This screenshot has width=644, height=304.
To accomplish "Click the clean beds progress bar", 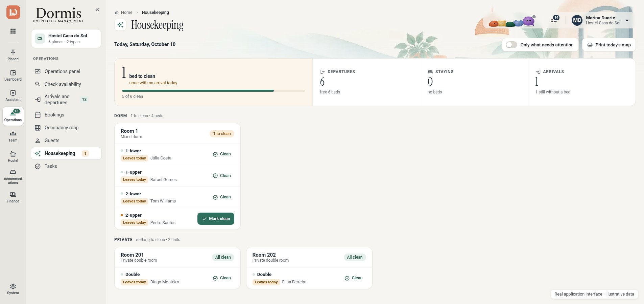I will [x=213, y=91].
